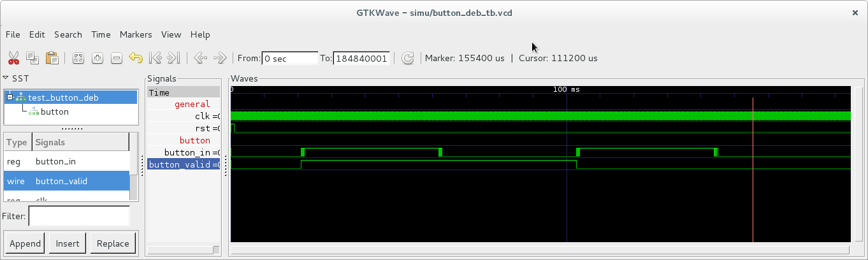Viewport: 868px width, 260px height.
Task: Open the Edit menu
Action: (37, 34)
